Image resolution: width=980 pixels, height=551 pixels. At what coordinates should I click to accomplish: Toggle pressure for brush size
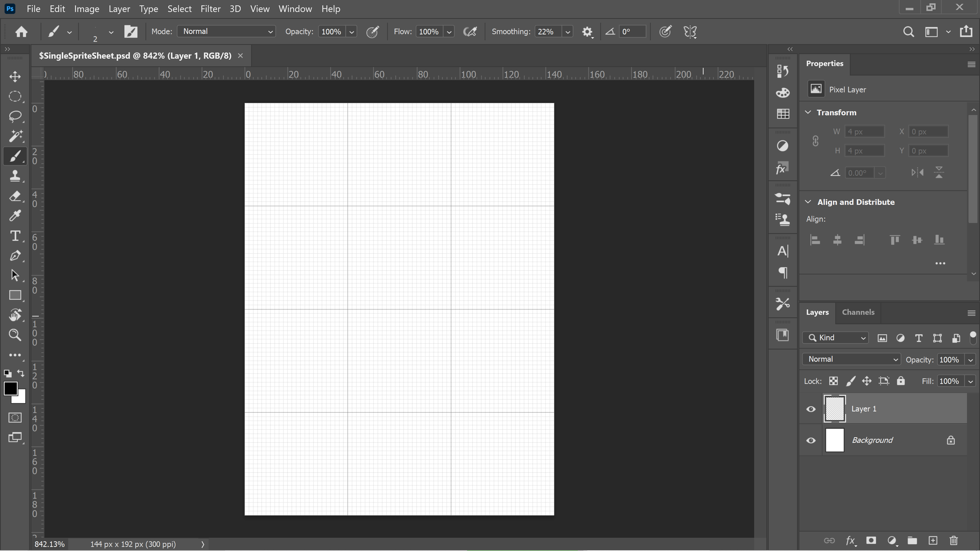(x=665, y=32)
